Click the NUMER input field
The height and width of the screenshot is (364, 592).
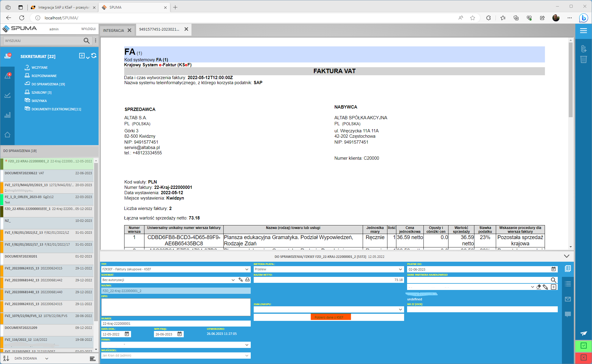[176, 324]
